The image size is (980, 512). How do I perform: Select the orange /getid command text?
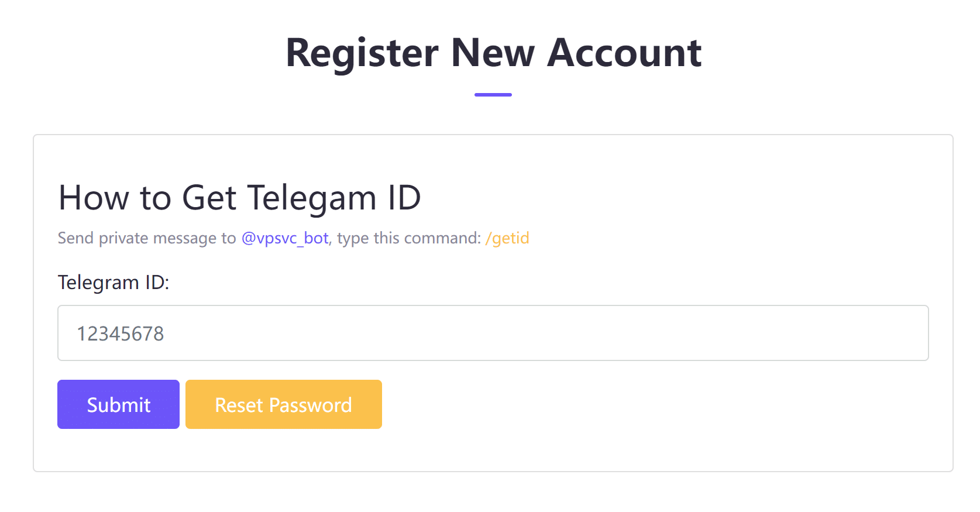click(507, 238)
